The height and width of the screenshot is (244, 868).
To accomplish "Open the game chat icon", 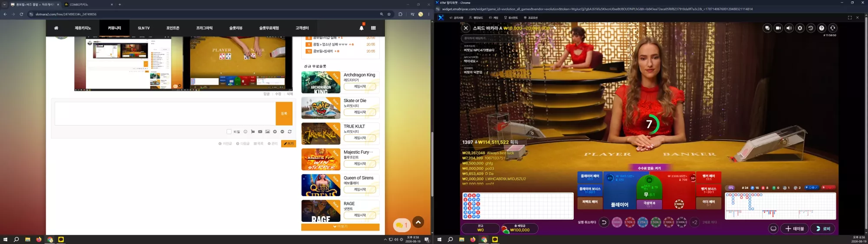I will [x=767, y=28].
